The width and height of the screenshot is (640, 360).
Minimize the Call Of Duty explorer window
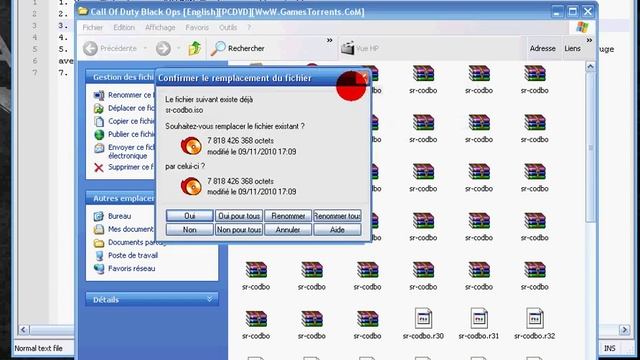[557, 11]
